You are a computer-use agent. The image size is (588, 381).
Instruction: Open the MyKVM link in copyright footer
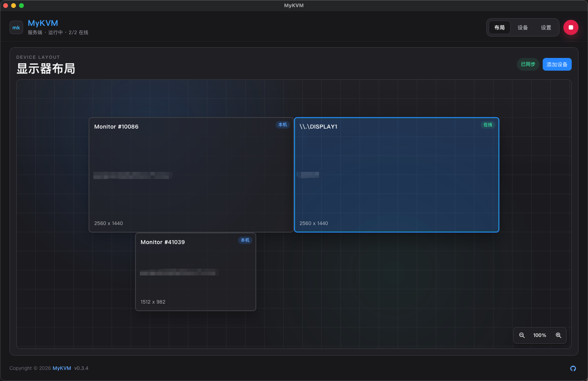click(x=62, y=368)
